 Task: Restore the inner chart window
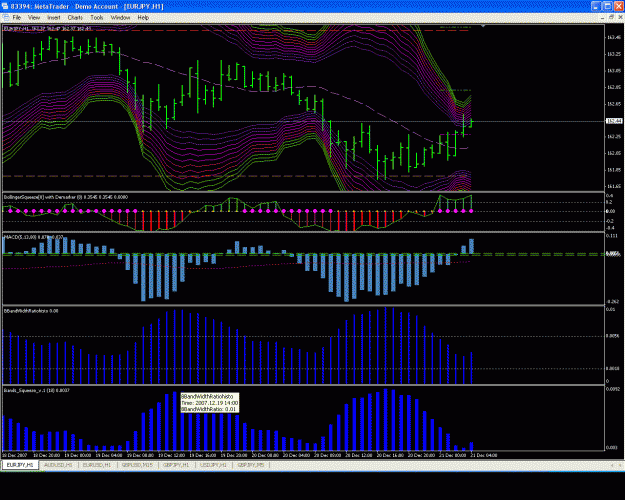(x=611, y=17)
